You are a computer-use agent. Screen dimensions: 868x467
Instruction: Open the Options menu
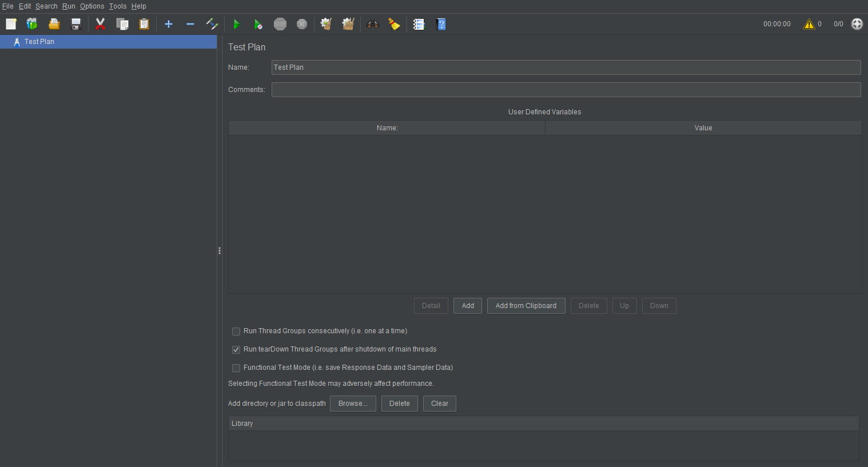[x=92, y=6]
